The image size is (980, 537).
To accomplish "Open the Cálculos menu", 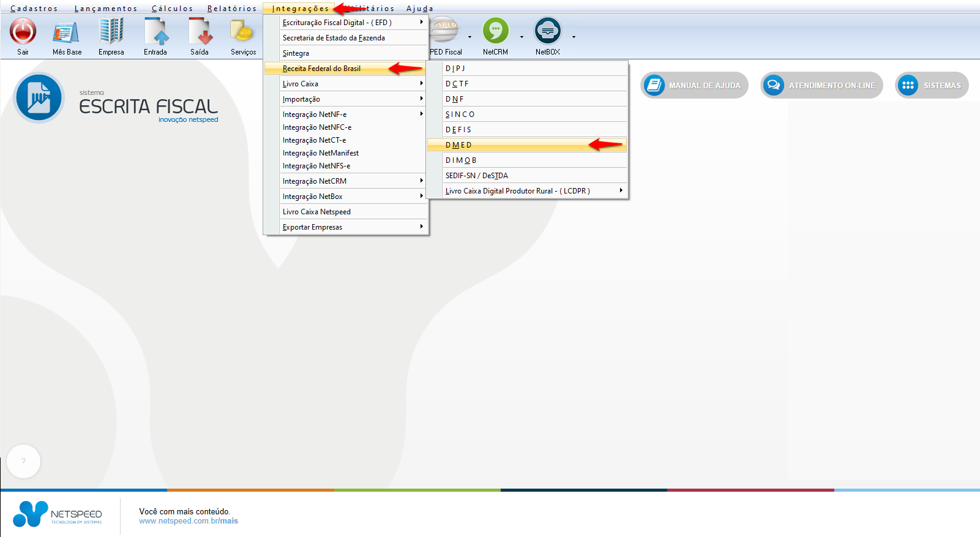I will pos(173,9).
